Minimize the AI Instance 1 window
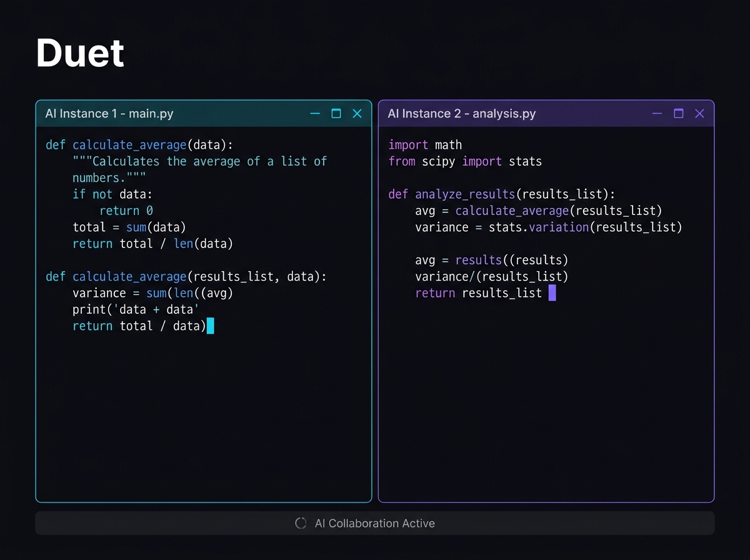The image size is (750, 560). click(315, 113)
